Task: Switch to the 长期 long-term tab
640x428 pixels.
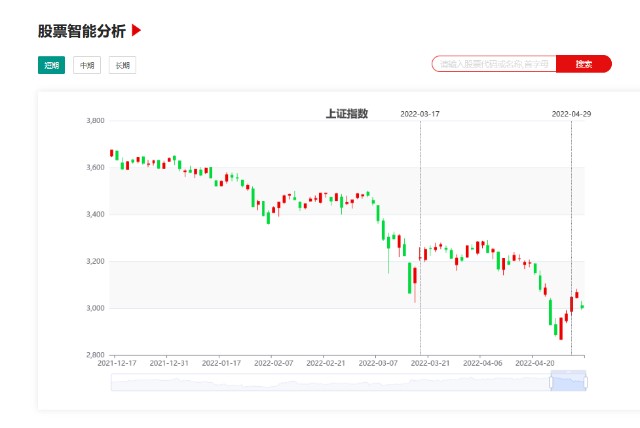Action: (x=122, y=65)
